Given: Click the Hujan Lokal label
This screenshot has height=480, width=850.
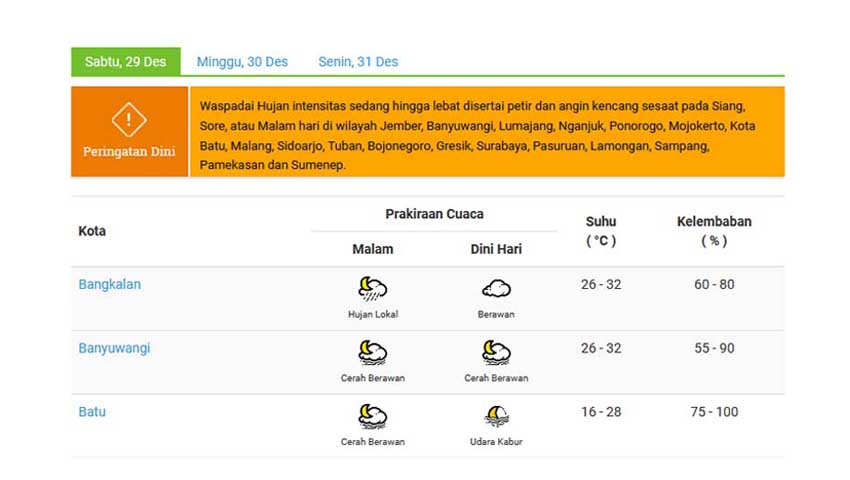Looking at the screenshot, I should click(x=373, y=314).
